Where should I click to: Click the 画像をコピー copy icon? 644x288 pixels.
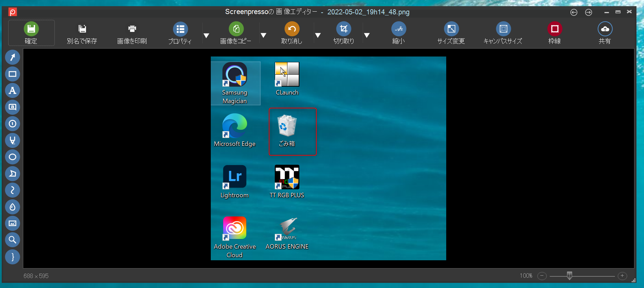click(236, 29)
